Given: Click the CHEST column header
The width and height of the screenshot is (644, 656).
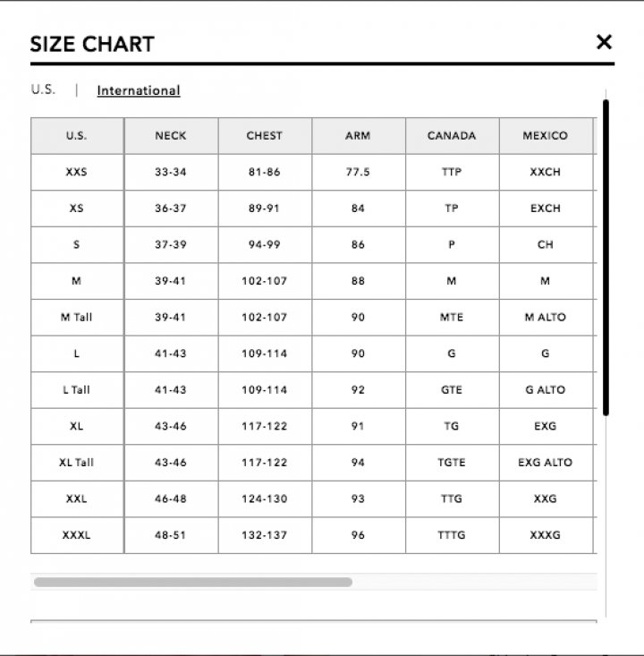Looking at the screenshot, I should coord(264,136).
